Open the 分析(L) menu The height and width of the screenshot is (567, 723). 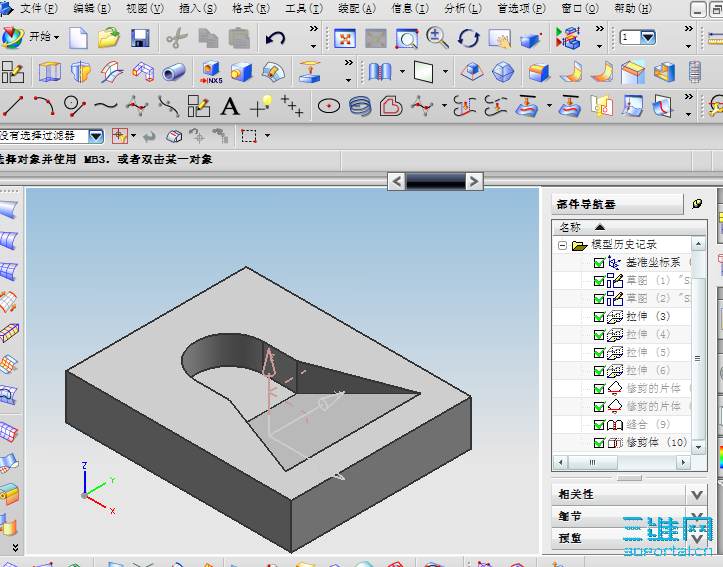click(x=463, y=8)
